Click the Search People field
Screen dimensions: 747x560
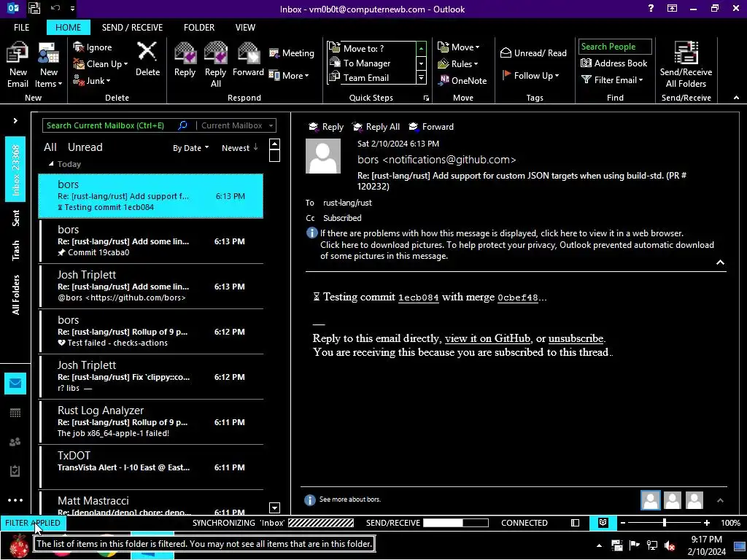(x=615, y=46)
